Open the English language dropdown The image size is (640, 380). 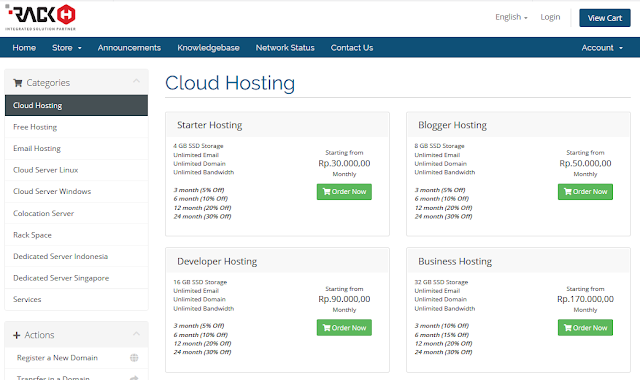coord(511,17)
